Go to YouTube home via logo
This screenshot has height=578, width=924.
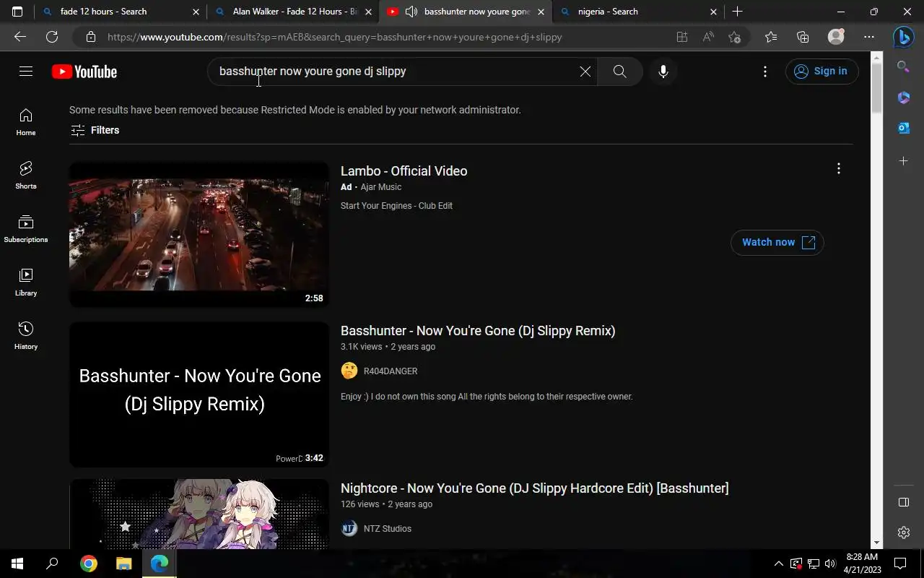click(84, 72)
